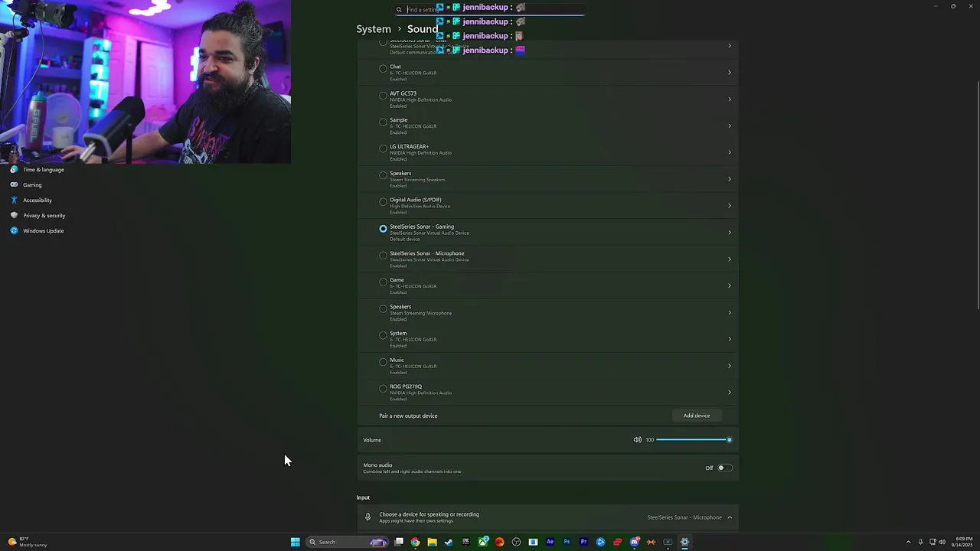This screenshot has width=980, height=551.
Task: Open Task View from the taskbar
Action: coord(399,542)
